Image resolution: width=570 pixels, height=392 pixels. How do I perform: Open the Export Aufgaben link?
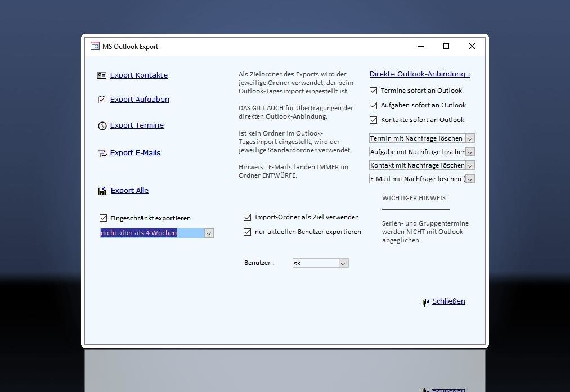[140, 99]
